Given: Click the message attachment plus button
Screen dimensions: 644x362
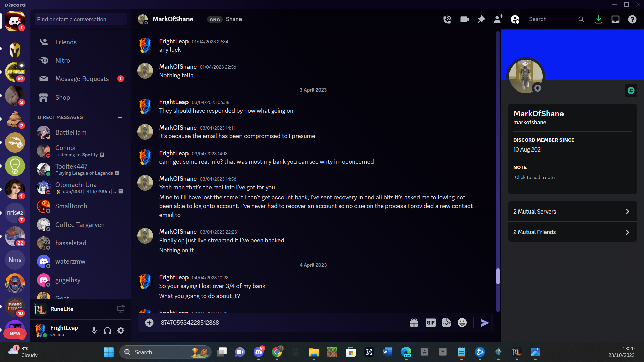Looking at the screenshot, I should point(149,323).
